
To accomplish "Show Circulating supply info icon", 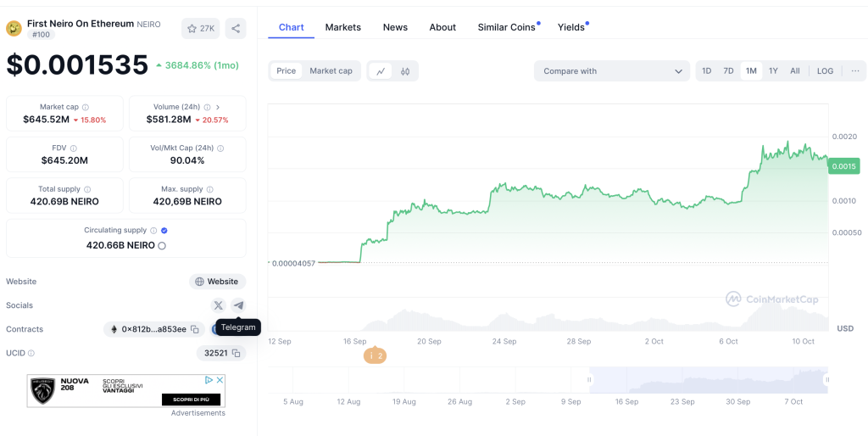I will tap(153, 230).
